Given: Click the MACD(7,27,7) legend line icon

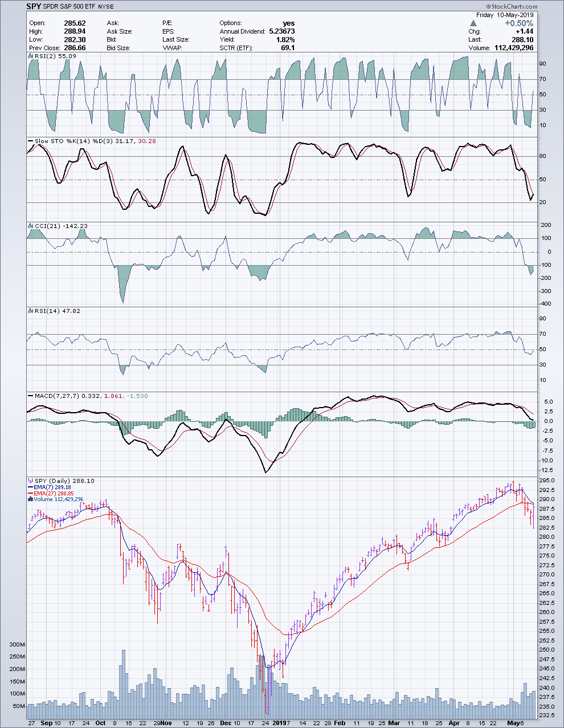Looking at the screenshot, I should point(31,396).
